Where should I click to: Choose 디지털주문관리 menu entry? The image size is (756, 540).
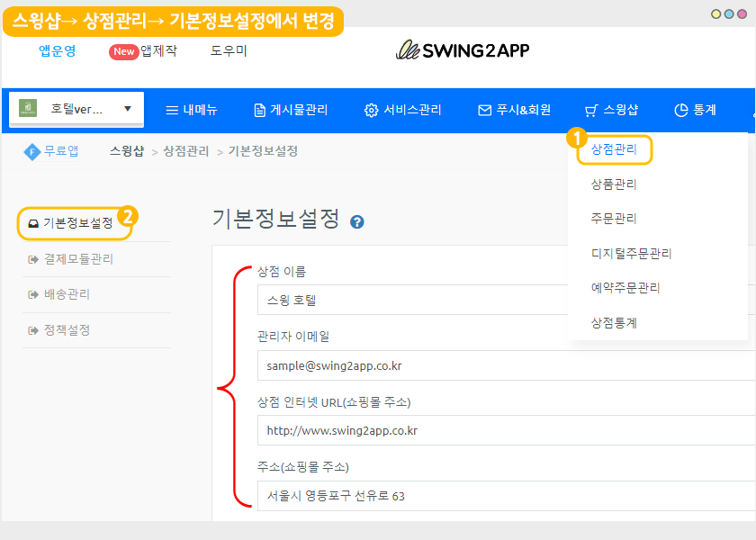[x=631, y=254]
